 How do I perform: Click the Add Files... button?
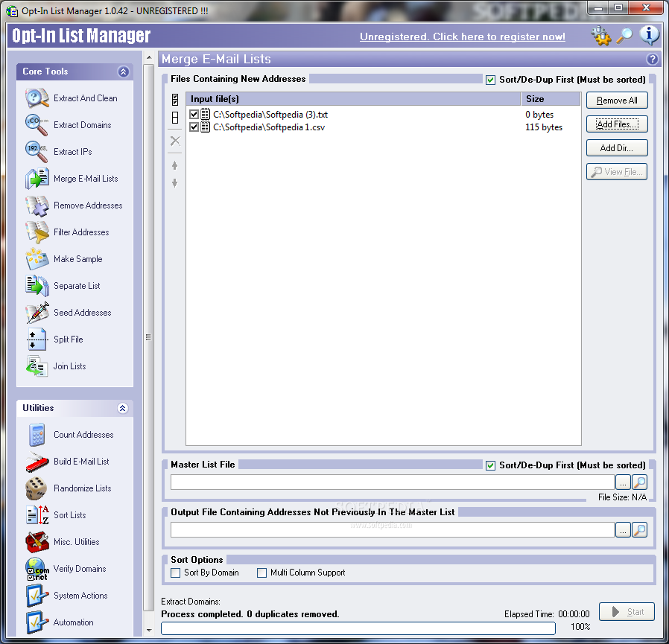tap(617, 124)
